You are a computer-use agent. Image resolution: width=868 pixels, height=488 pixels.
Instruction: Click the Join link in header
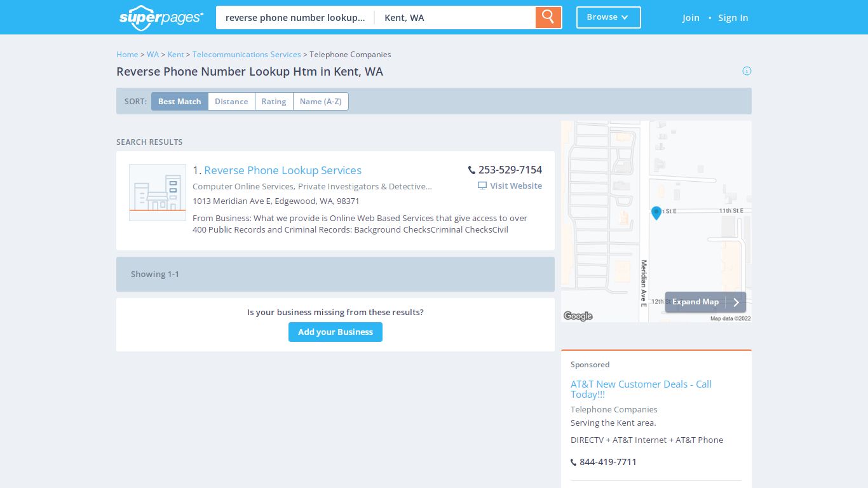tap(691, 18)
